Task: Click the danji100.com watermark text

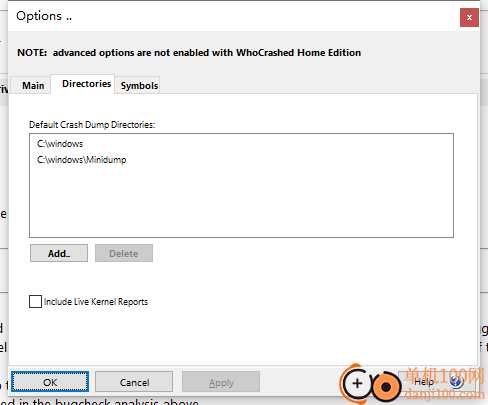Action: pyautogui.click(x=444, y=395)
